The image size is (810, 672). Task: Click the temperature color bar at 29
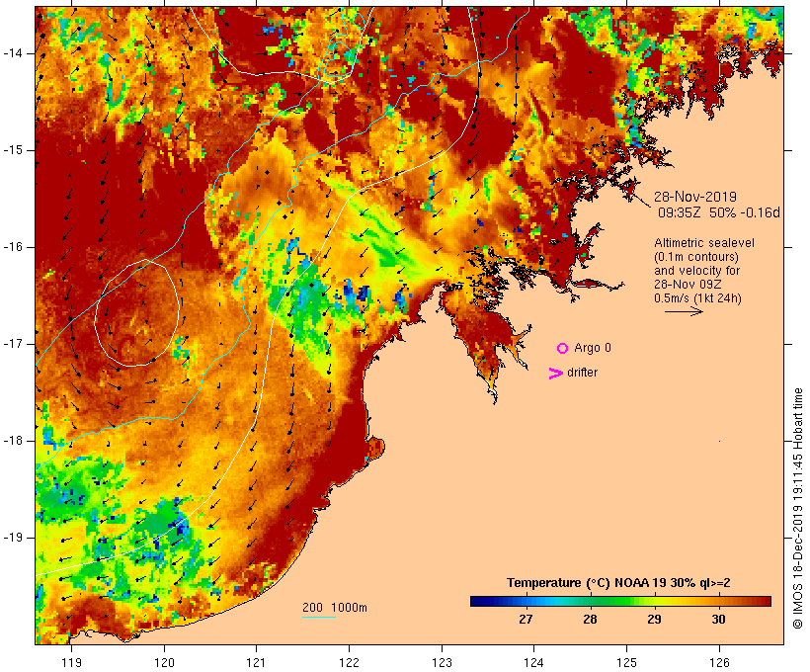click(654, 601)
